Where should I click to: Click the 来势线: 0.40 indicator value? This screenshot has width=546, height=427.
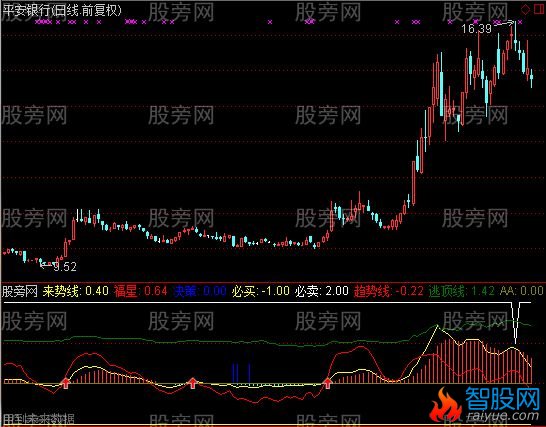point(76,291)
